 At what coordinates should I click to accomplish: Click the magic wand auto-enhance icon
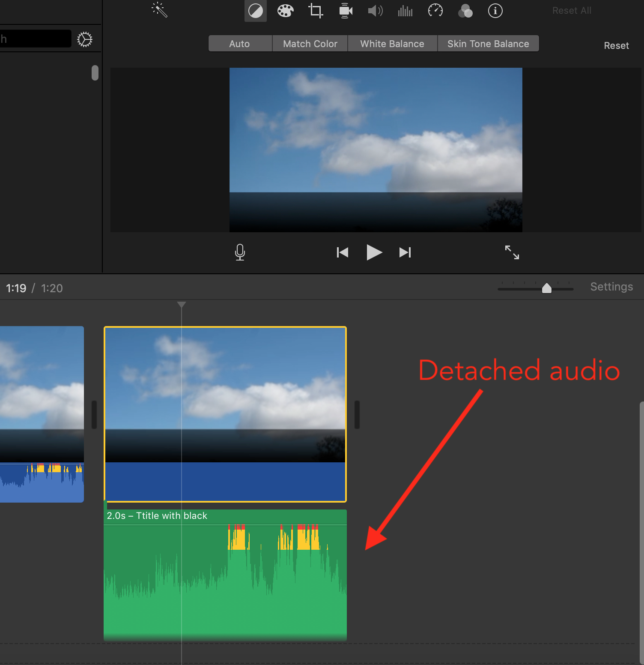click(159, 10)
